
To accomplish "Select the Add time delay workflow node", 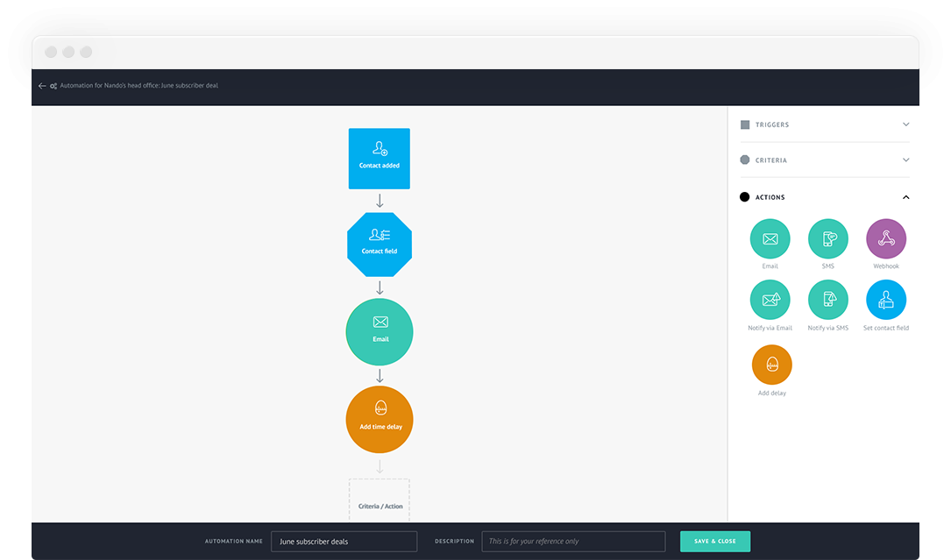I will coord(380,420).
